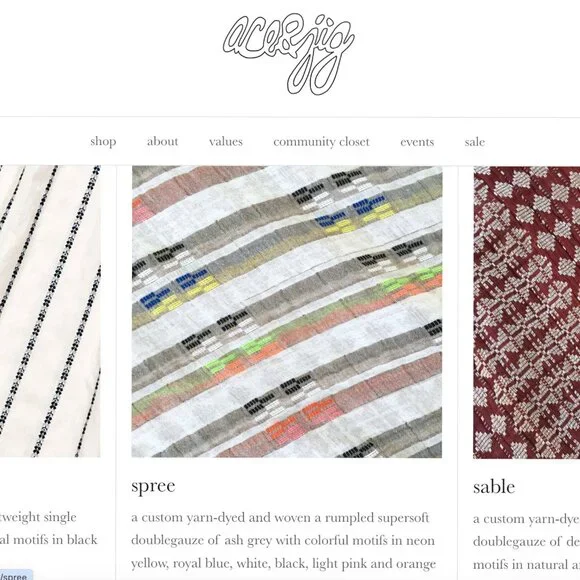
Task: Open the sable burgundy fabric image
Action: 526,312
